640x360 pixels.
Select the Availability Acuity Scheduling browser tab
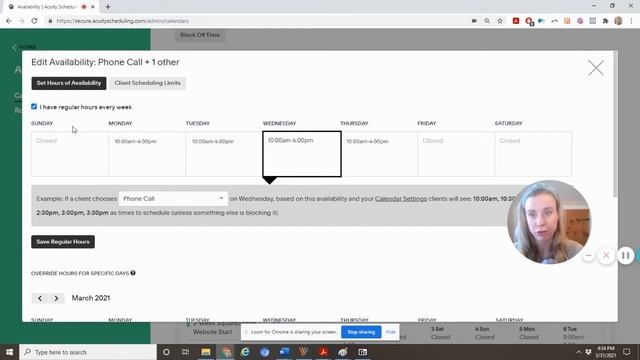point(51,7)
